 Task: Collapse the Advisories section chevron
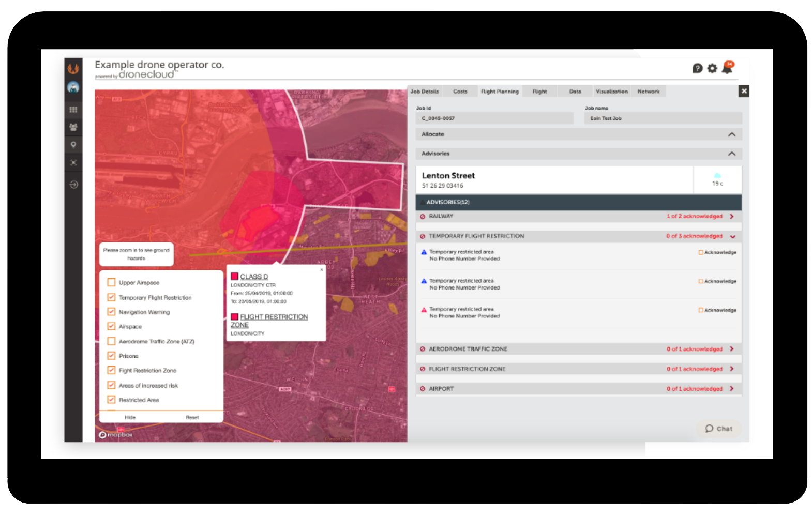coord(731,154)
